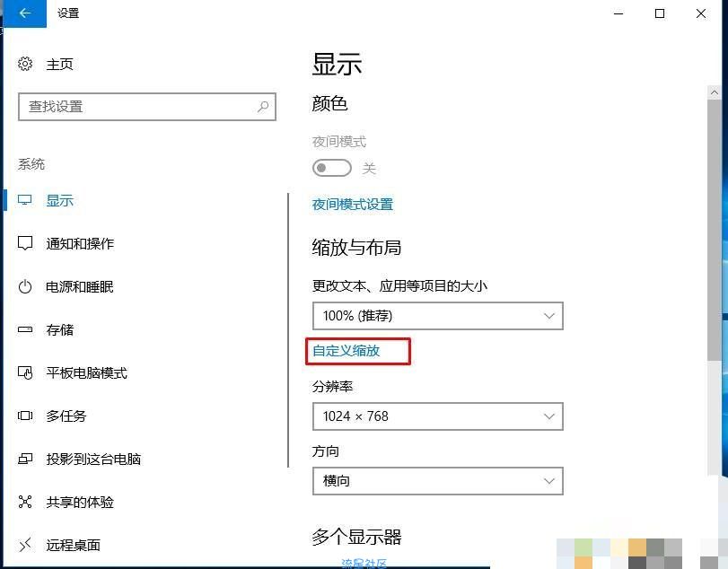
Task: Click the 更改文本、应用等项目的大小 label
Action: coord(399,285)
